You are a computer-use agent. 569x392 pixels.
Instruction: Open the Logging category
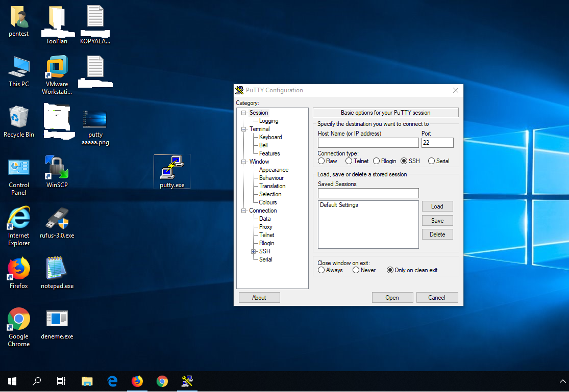(x=268, y=121)
